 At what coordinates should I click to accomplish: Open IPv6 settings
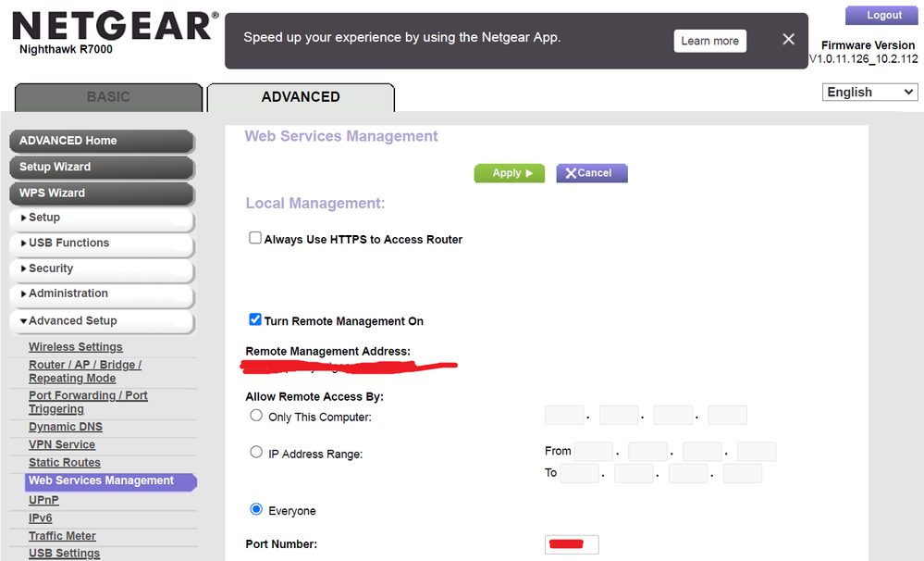click(40, 517)
